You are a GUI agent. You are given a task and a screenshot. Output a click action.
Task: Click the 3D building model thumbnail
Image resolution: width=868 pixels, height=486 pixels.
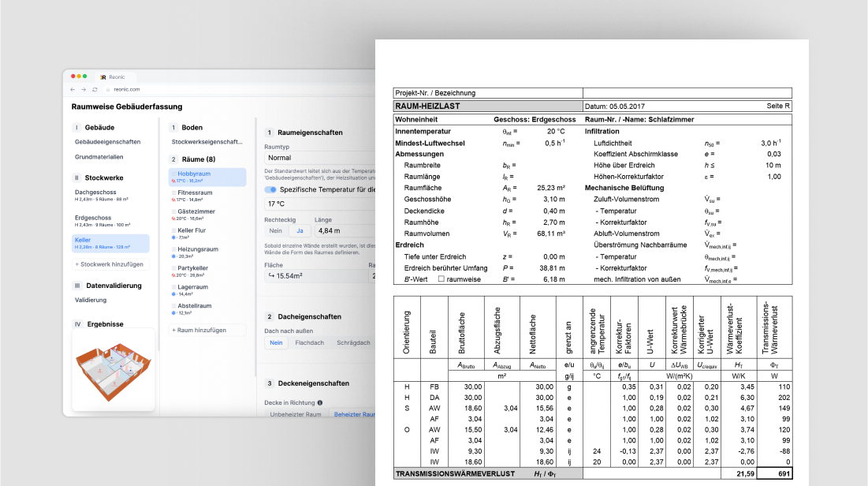pyautogui.click(x=113, y=370)
